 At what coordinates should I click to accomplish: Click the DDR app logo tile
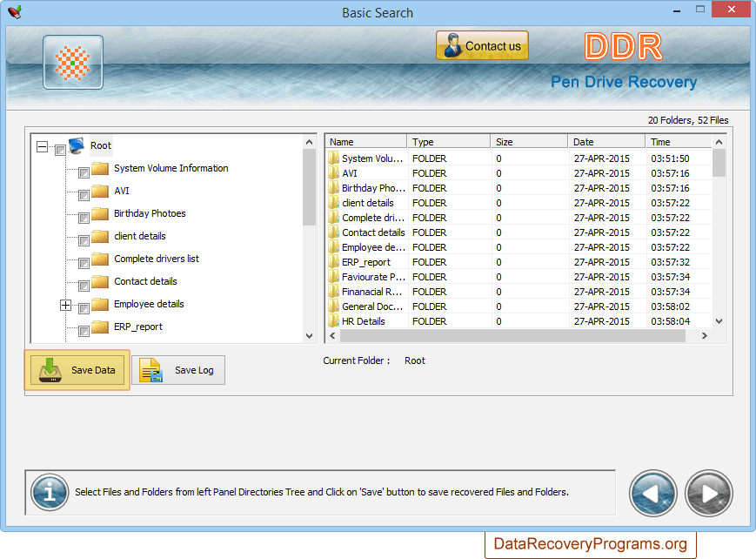pos(73,63)
